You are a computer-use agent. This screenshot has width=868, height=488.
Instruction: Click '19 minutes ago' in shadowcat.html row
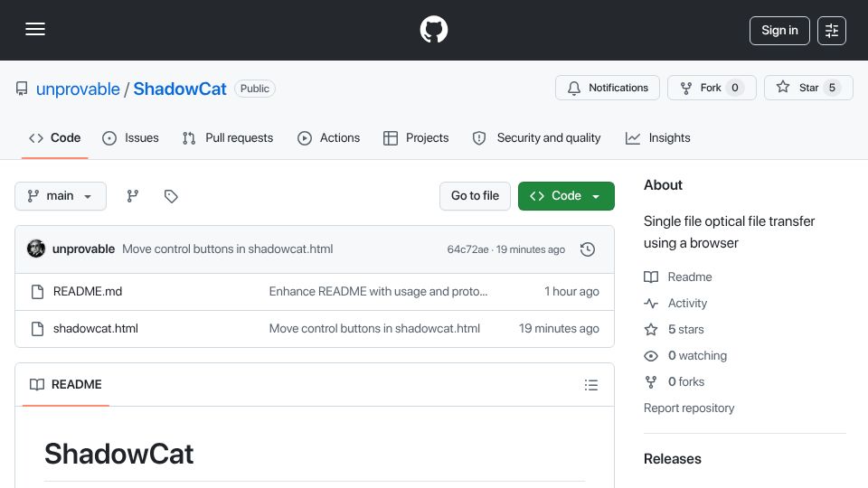(x=559, y=329)
